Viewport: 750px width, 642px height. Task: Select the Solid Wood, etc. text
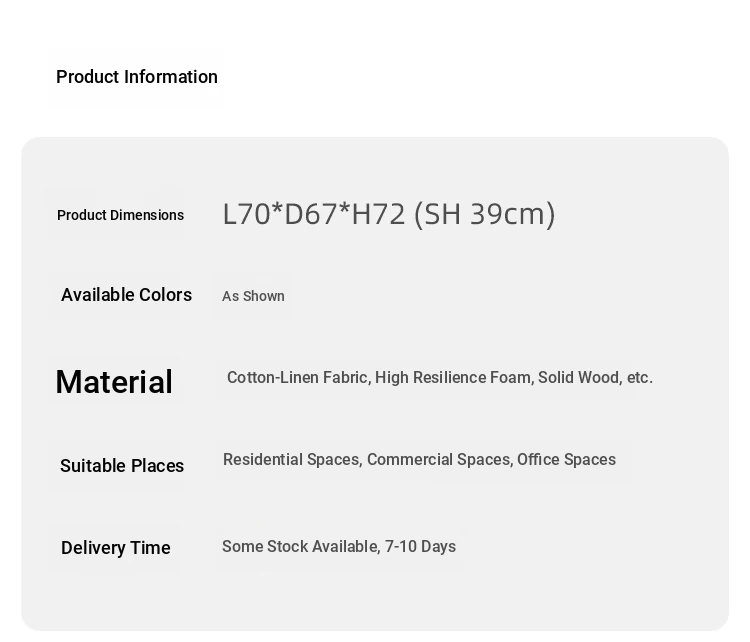tap(595, 377)
